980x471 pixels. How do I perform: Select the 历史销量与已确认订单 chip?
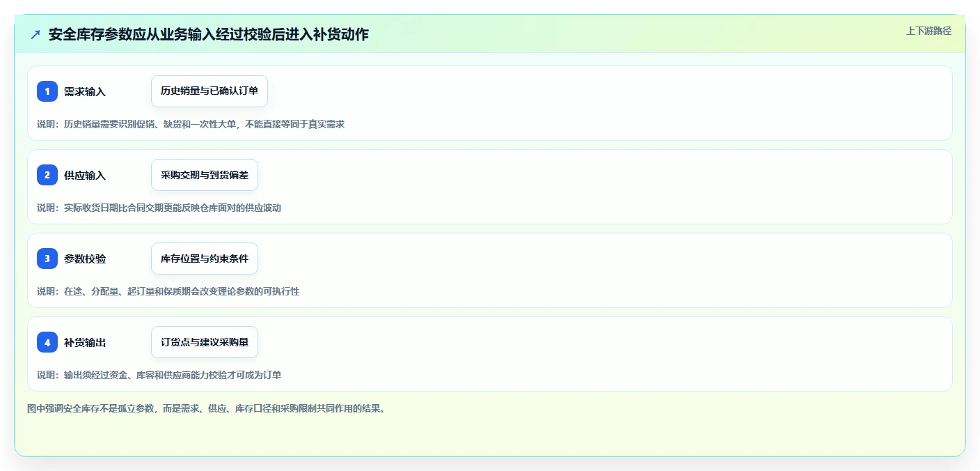[x=210, y=91]
